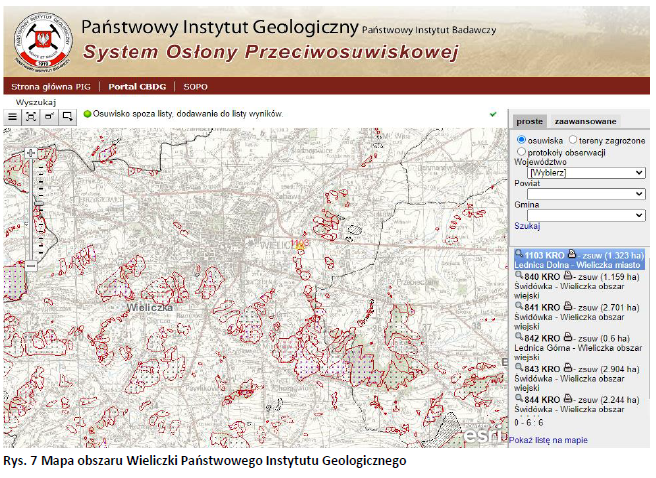This screenshot has height=478, width=656.
Task: Zoom to landslide 840 KRO magnifier icon
Action: pos(519,275)
